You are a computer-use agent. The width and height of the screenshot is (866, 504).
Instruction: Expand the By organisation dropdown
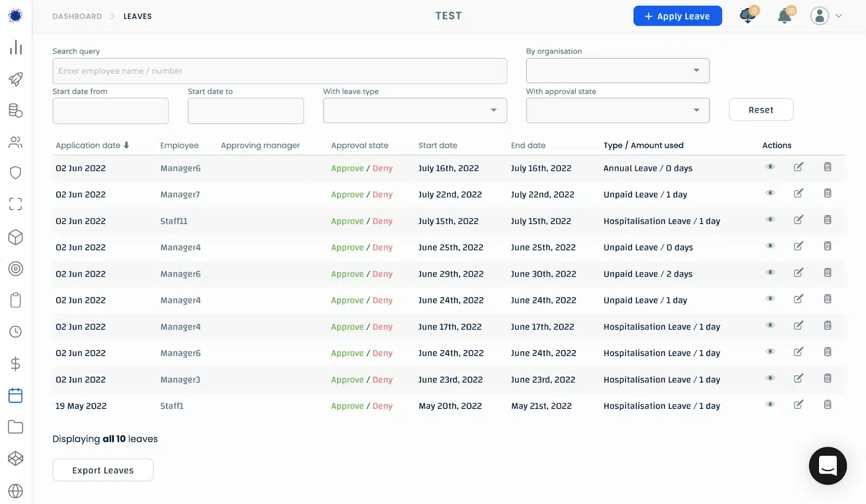[x=618, y=71]
